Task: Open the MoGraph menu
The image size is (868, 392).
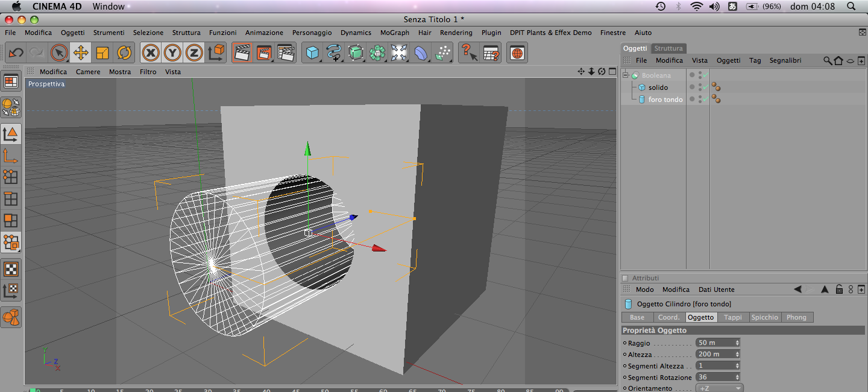Action: click(395, 33)
